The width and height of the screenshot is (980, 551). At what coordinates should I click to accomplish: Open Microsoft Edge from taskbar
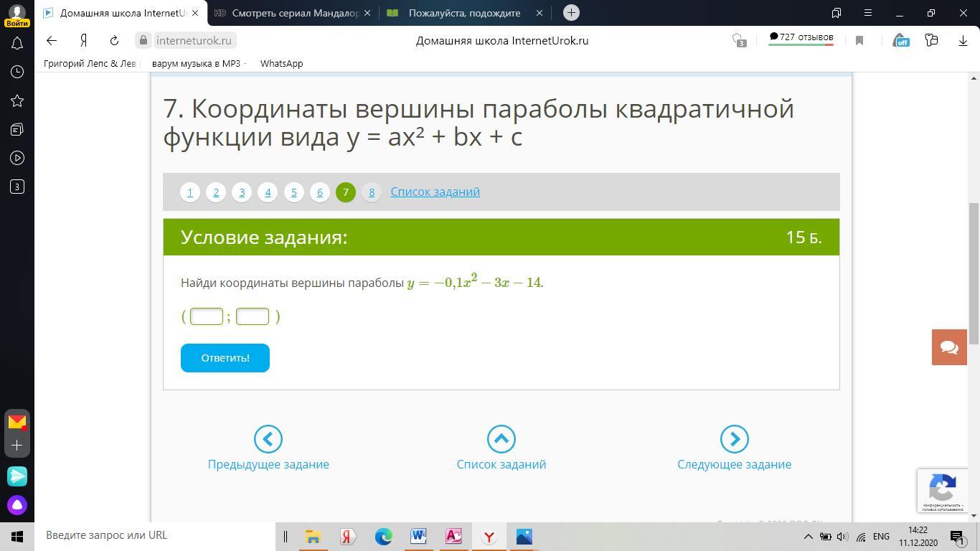coord(383,537)
